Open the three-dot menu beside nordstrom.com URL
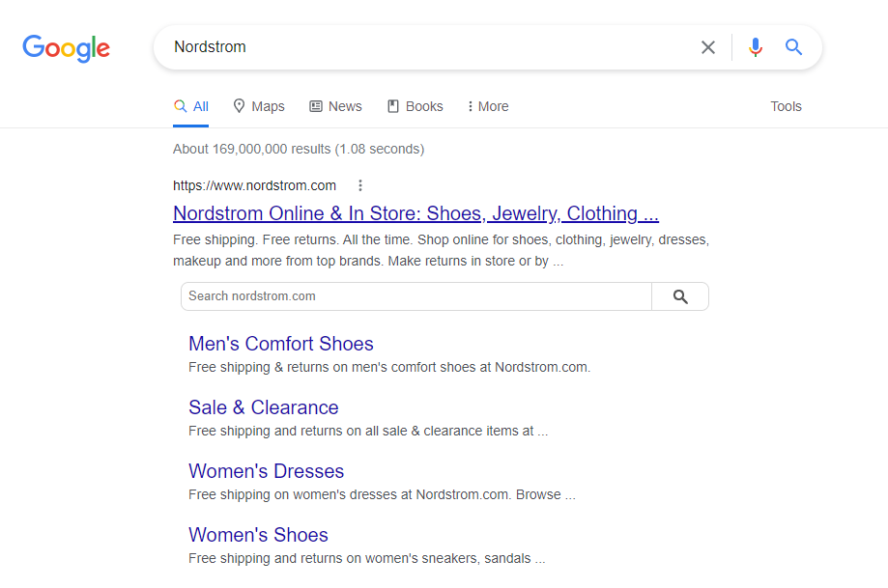This screenshot has height=588, width=888. tap(360, 185)
